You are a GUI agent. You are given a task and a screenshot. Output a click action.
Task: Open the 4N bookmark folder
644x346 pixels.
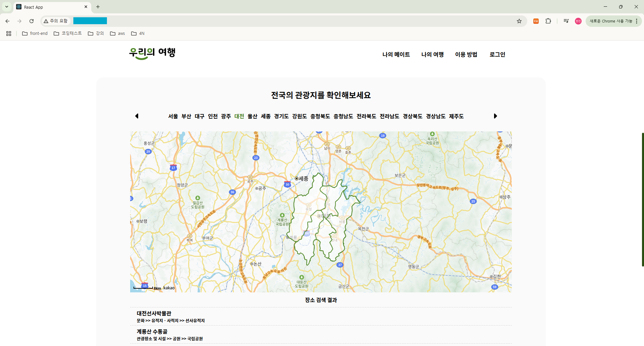pos(138,34)
